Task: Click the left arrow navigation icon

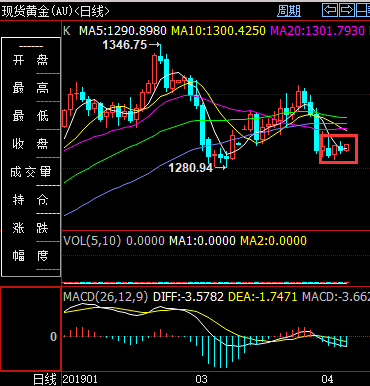Action: 330,10
